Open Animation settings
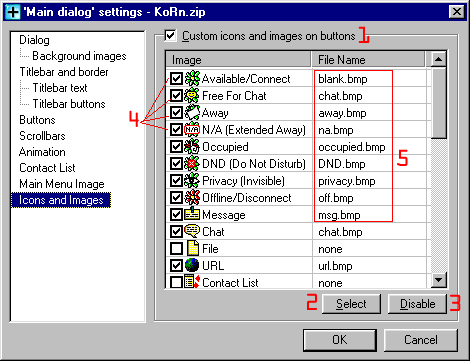 click(x=42, y=152)
